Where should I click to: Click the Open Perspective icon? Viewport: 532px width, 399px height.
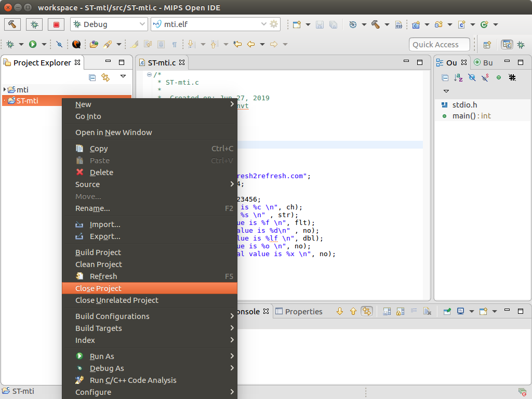tap(487, 45)
